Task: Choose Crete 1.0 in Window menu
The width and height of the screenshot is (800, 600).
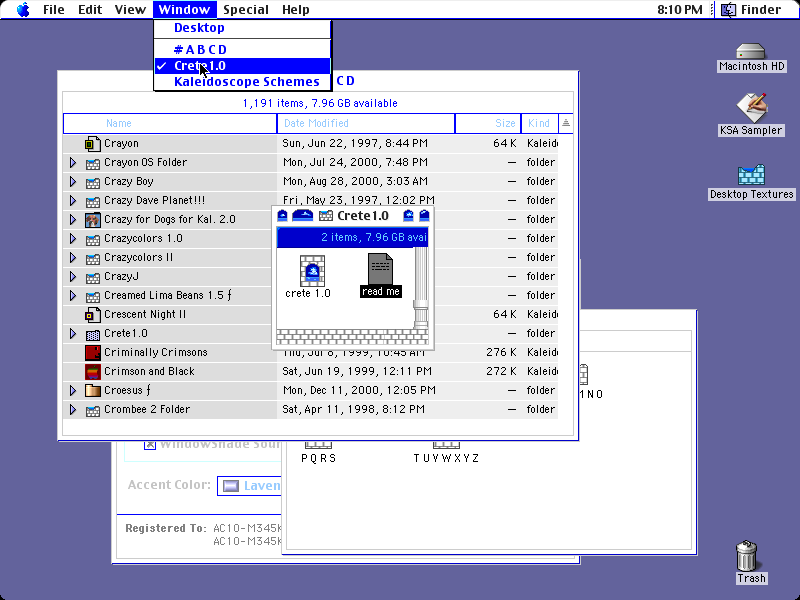Action: (x=242, y=66)
